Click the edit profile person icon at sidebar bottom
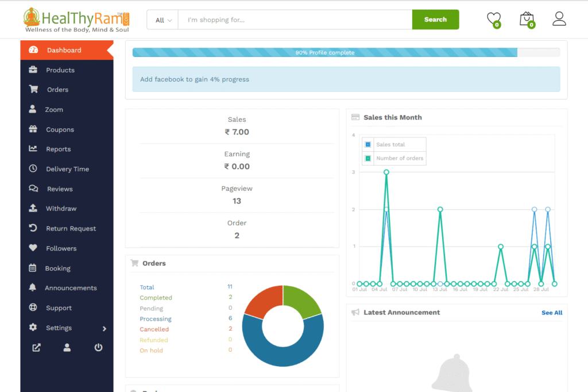 pyautogui.click(x=67, y=347)
